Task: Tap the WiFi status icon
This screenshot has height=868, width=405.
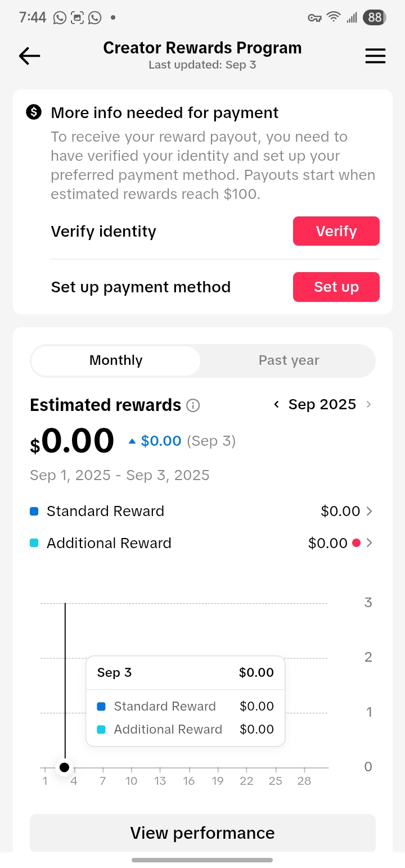Action: [x=334, y=17]
